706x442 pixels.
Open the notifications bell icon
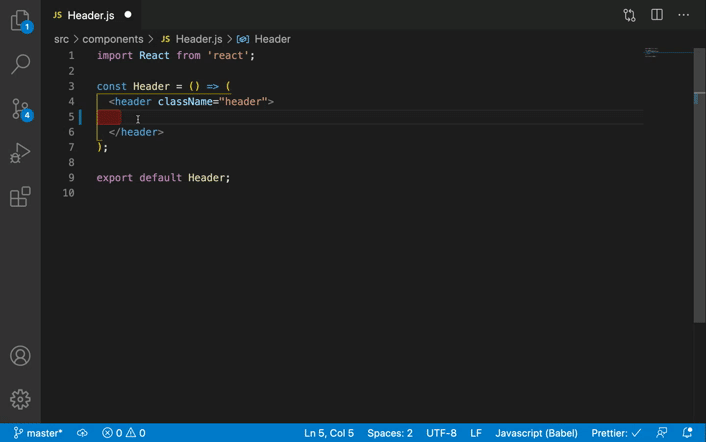pos(687,433)
